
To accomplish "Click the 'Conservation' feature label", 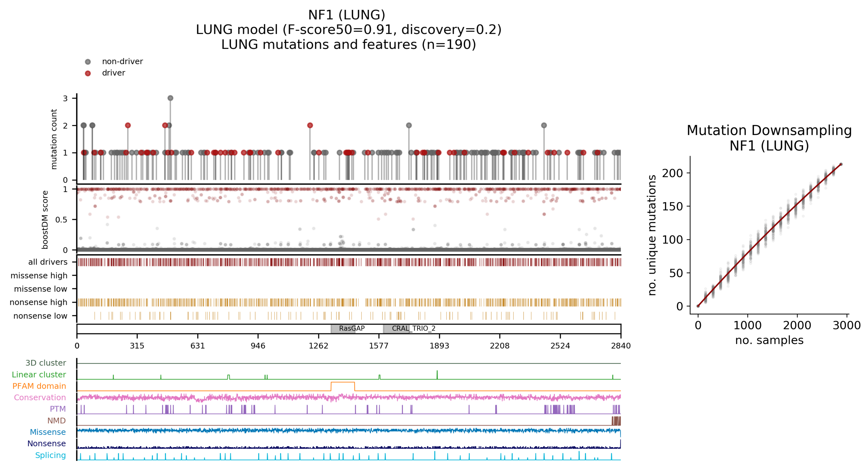I will coord(40,398).
